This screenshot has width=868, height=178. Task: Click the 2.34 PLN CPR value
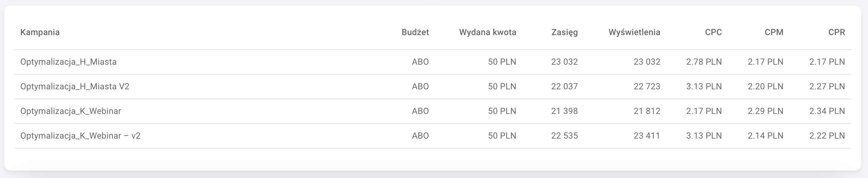[x=827, y=111]
